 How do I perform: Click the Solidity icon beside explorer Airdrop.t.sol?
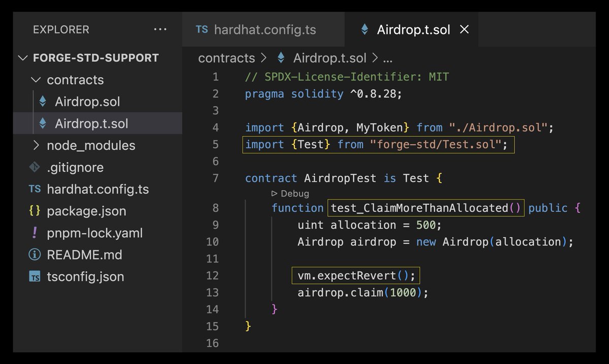click(x=43, y=123)
